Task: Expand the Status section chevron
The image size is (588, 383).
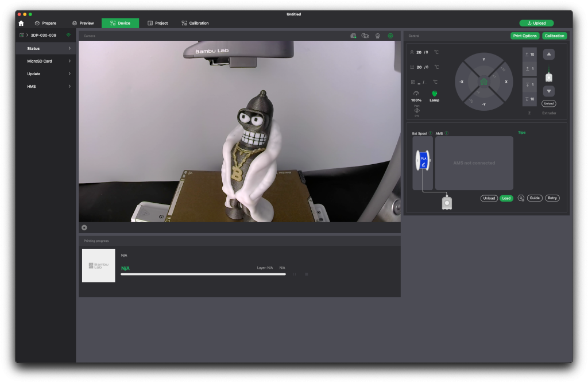Action: tap(69, 48)
